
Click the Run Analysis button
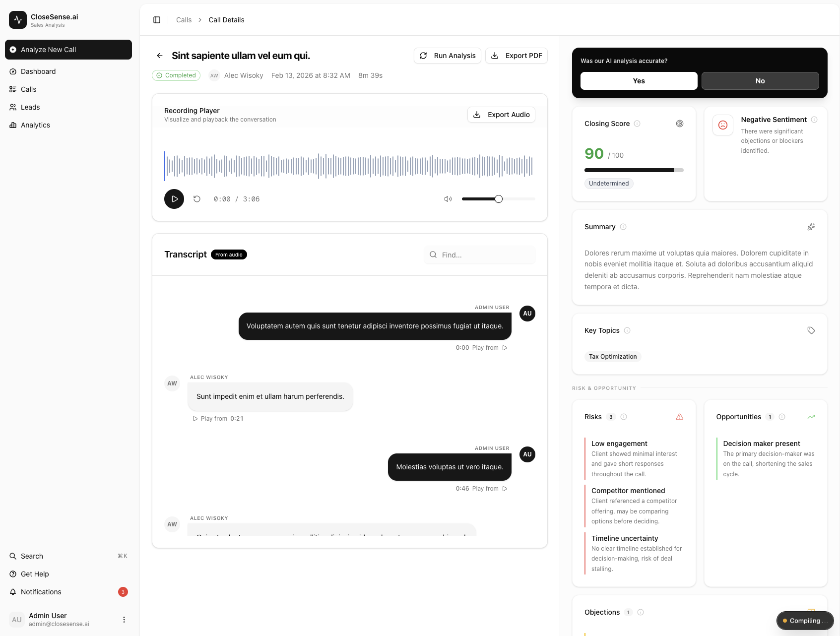pos(447,56)
